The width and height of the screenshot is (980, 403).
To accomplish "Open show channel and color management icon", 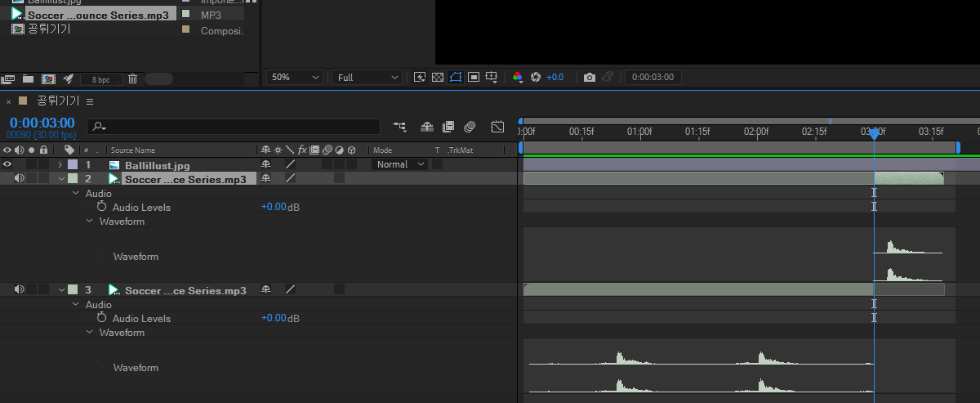I will click(x=518, y=77).
